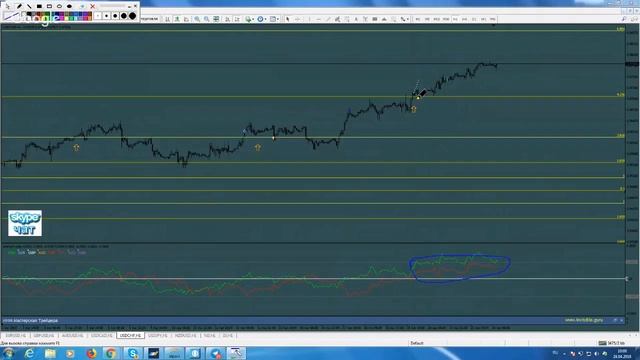Switch to the EURUSD,H1 chart tab

(16, 336)
